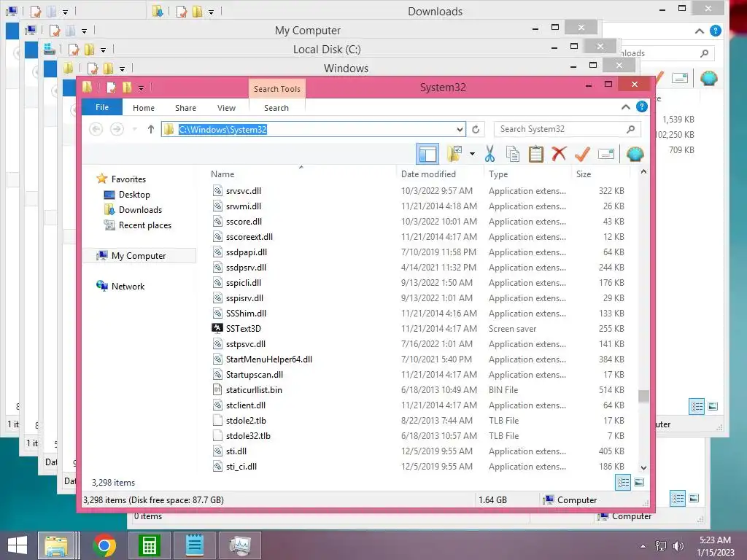
Task: Click the address bar path C:\Windows\System32
Action: click(x=222, y=130)
